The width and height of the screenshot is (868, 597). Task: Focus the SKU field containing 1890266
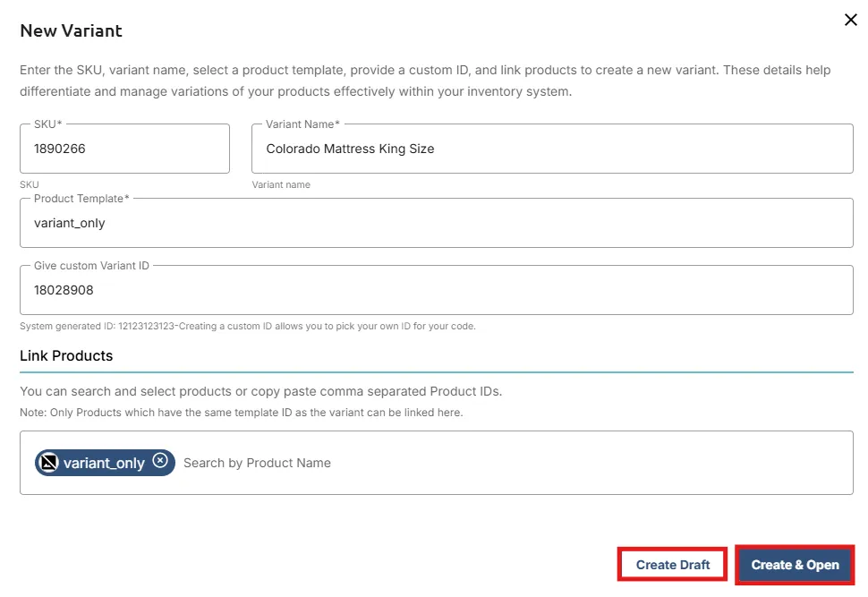[x=124, y=149]
